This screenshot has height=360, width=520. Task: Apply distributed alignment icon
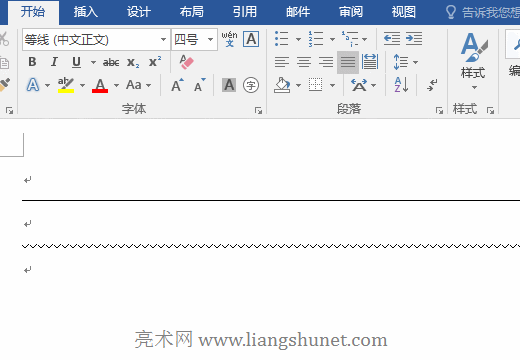[370, 62]
